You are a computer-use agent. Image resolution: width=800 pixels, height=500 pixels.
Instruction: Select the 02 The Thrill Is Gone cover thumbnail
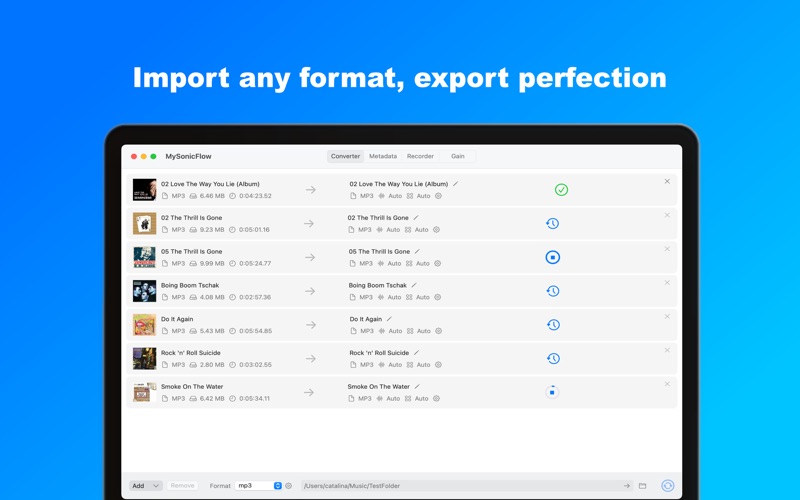coord(144,223)
